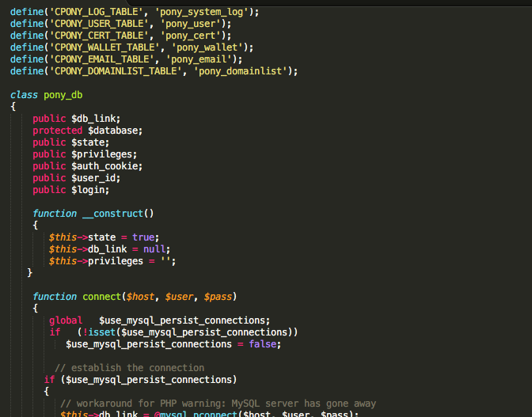Click the '$db_link;' property declaration
Image resolution: width=532 pixels, height=417 pixels.
[96, 119]
